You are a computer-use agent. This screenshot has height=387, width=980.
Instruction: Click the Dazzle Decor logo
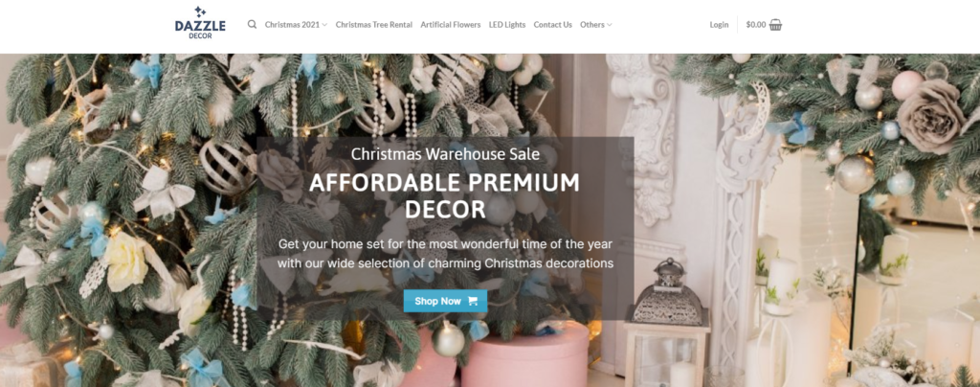[x=200, y=23]
